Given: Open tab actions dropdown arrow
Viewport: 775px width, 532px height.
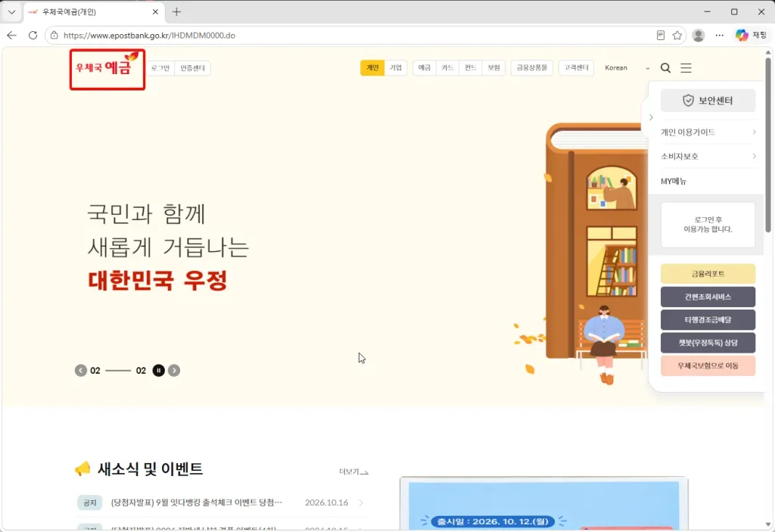Looking at the screenshot, I should 12,12.
